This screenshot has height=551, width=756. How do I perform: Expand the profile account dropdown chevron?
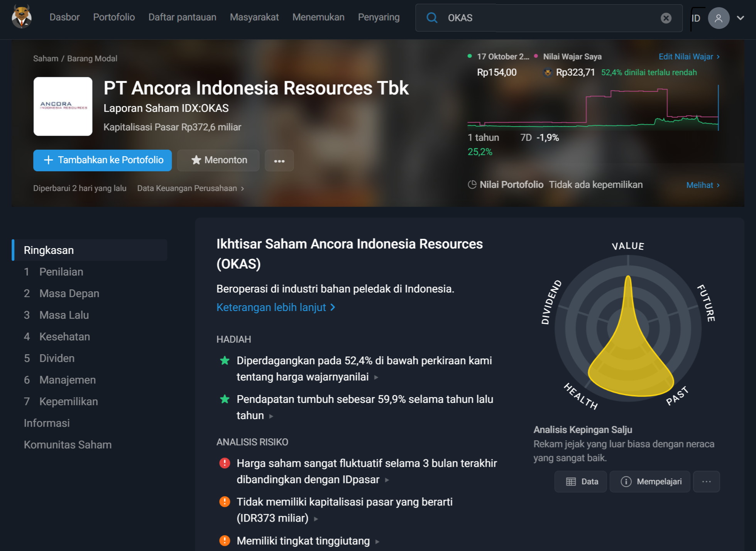pos(741,18)
